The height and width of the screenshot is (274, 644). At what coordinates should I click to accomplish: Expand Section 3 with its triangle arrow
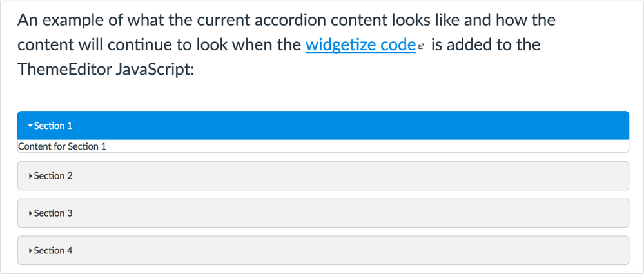pos(30,213)
